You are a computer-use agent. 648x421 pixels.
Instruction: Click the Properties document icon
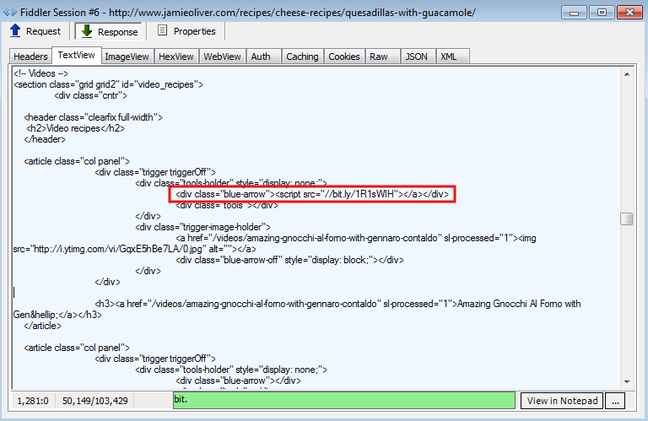(162, 30)
